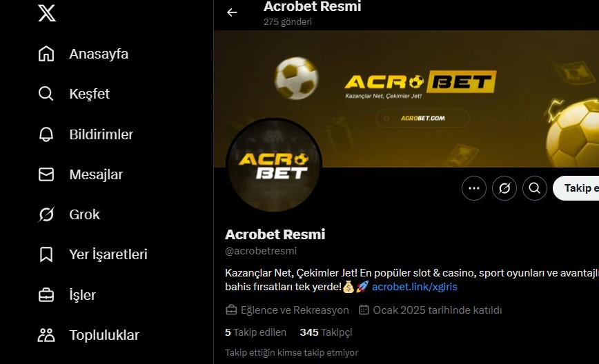Open Yer İşaretleri bookmark icon
Screen dimensions: 599x364
(x=46, y=254)
